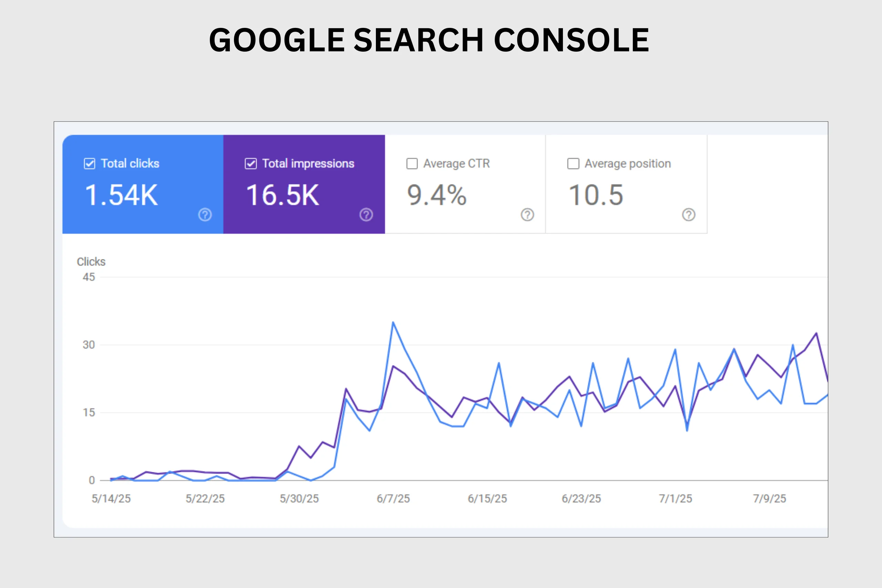Enable the Average CTR checkbox

click(x=412, y=164)
